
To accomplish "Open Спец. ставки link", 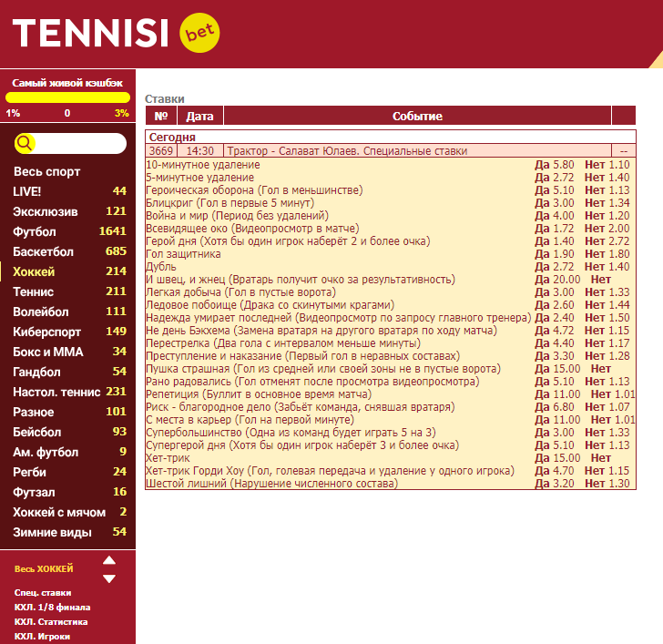I will pyautogui.click(x=43, y=593).
